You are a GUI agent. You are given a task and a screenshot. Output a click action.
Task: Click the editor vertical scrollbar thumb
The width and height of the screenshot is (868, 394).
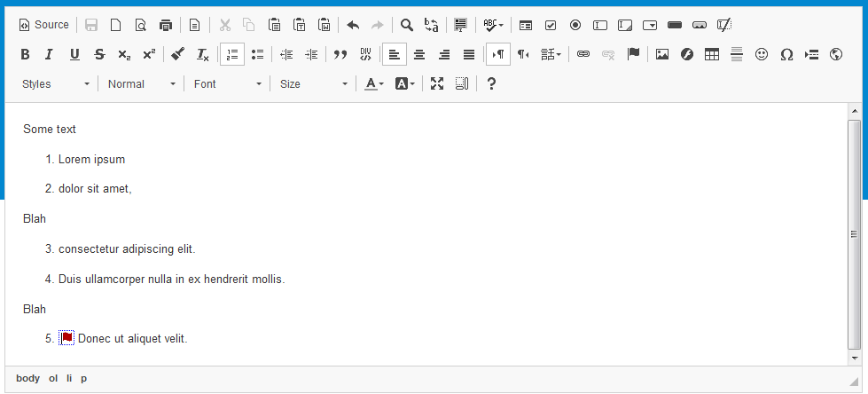854,234
